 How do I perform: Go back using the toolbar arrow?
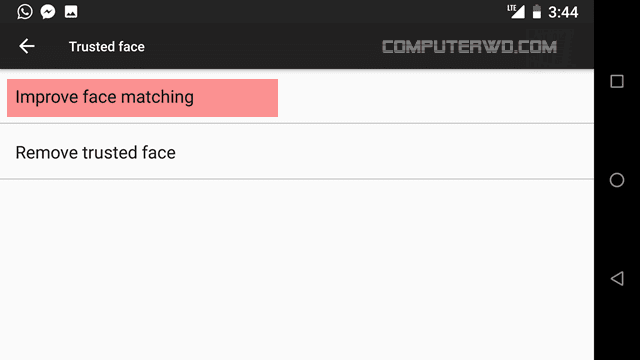27,46
